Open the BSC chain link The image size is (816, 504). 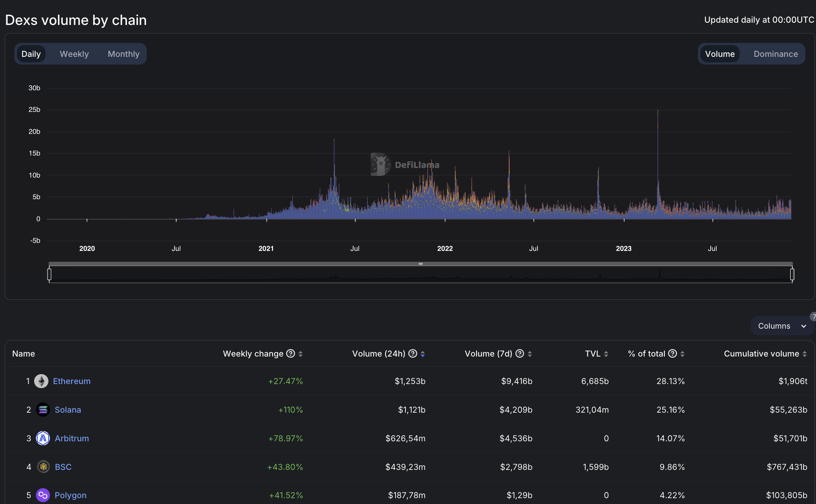click(63, 467)
